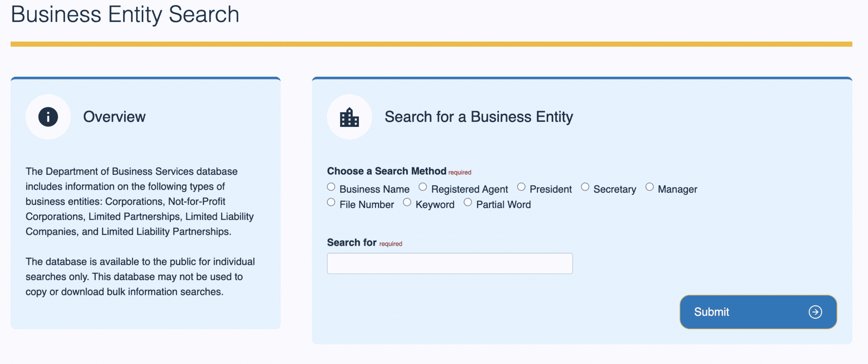The width and height of the screenshot is (868, 364).
Task: Click the Business Entity Search page title
Action: click(x=125, y=14)
